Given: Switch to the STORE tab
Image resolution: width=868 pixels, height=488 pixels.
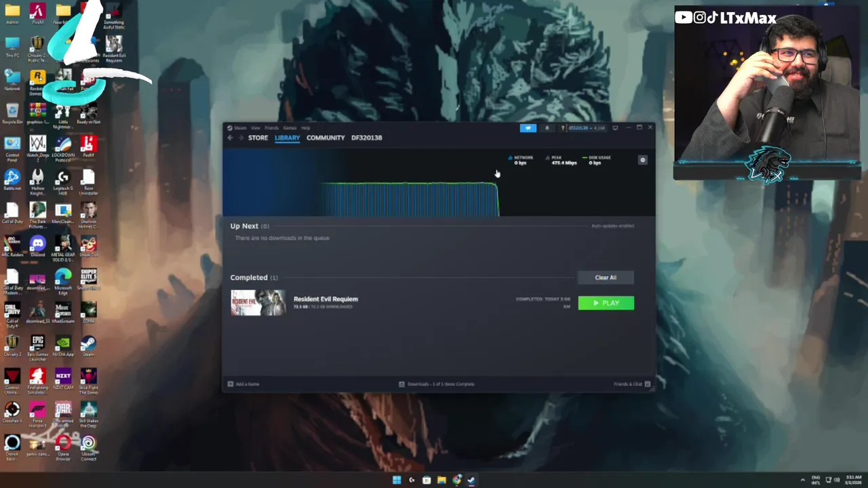Looking at the screenshot, I should click(258, 138).
